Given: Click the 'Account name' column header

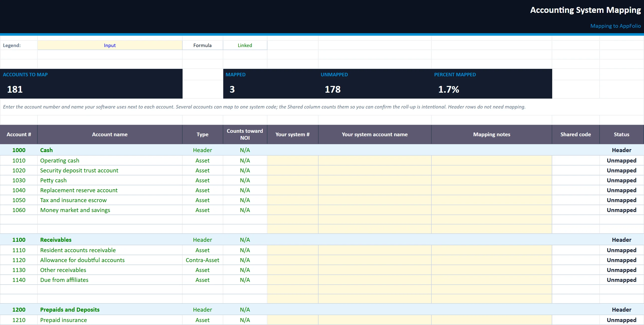Looking at the screenshot, I should (x=110, y=134).
